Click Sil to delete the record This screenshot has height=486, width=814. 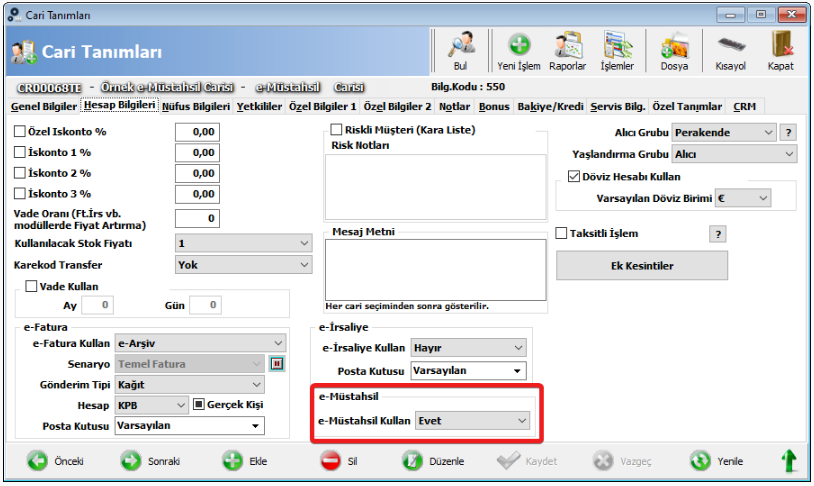point(339,461)
